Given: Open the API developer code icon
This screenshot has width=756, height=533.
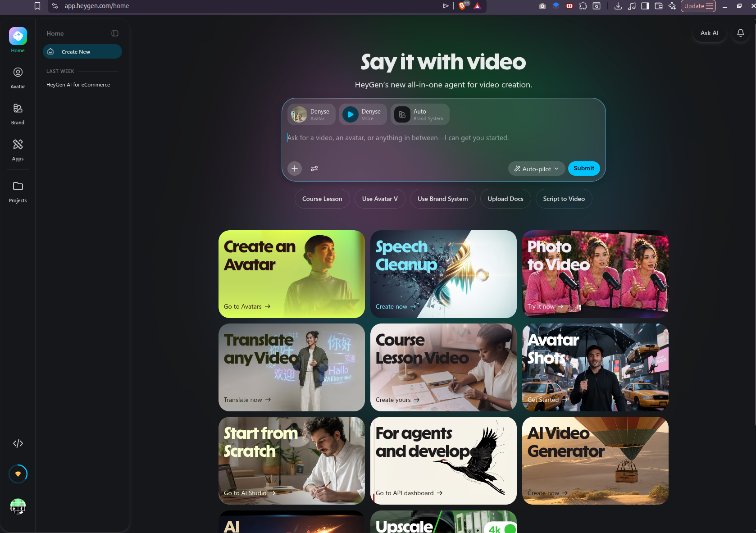Looking at the screenshot, I should 18,443.
